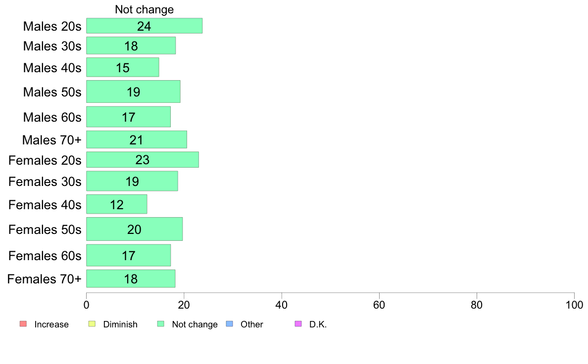Click the Increase legend text label
The height and width of the screenshot is (364, 588).
coord(51,324)
